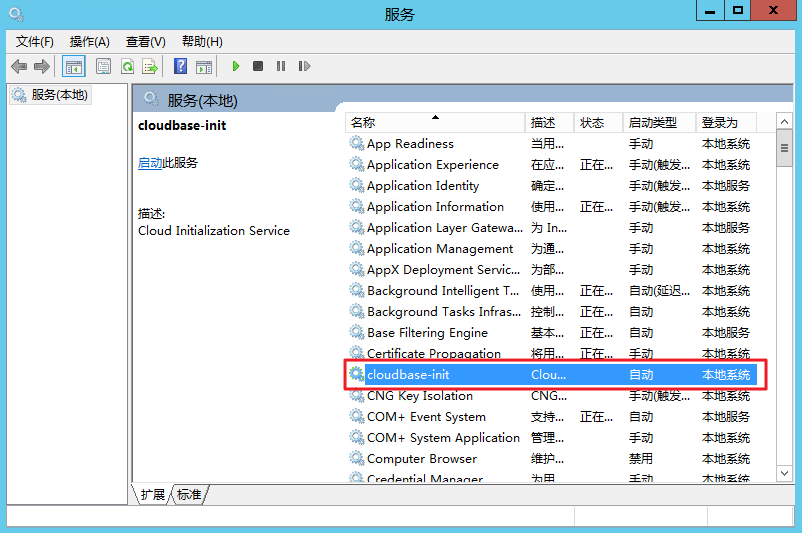Select 服务(本地) in the left tree
This screenshot has height=533, width=802.
click(59, 95)
